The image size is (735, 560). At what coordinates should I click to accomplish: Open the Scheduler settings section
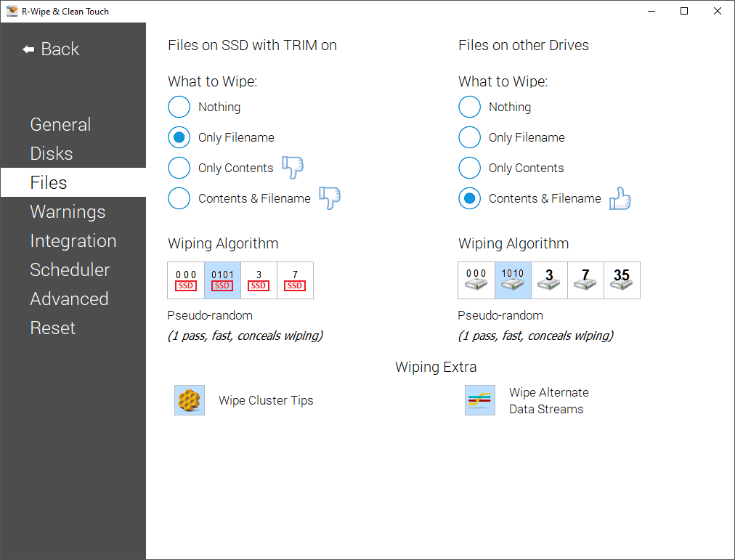[x=73, y=270]
